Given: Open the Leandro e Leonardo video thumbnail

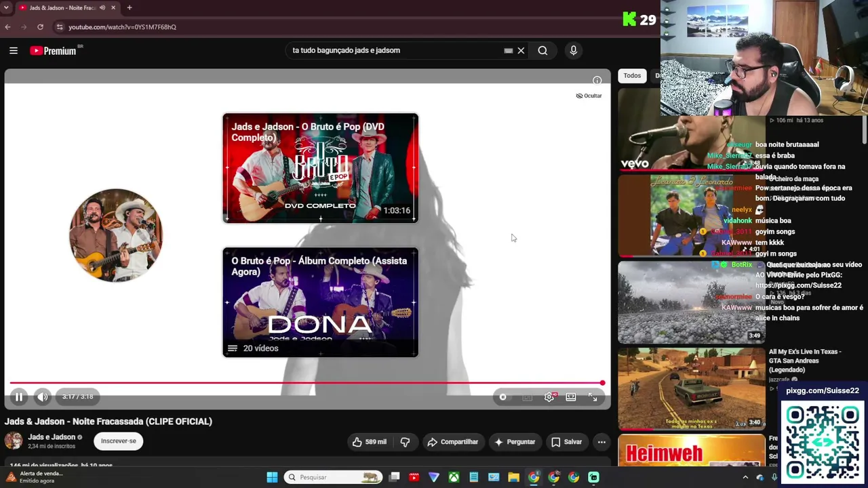Looking at the screenshot, I should (691, 216).
